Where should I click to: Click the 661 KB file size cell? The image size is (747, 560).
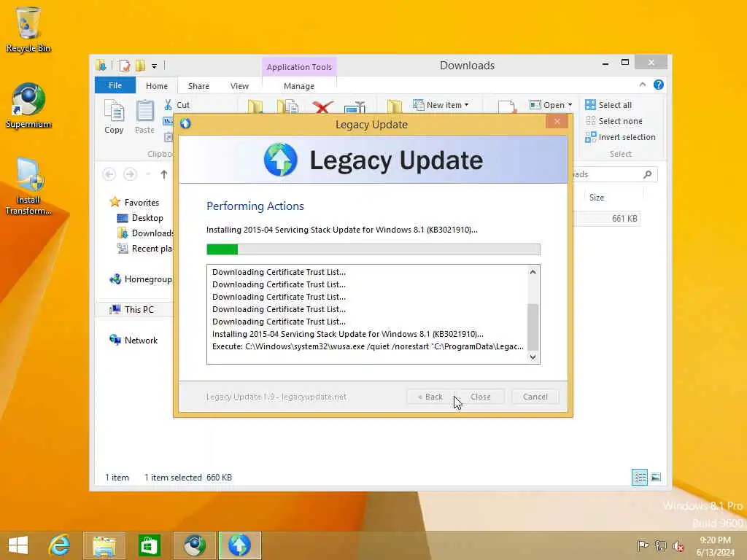624,219
